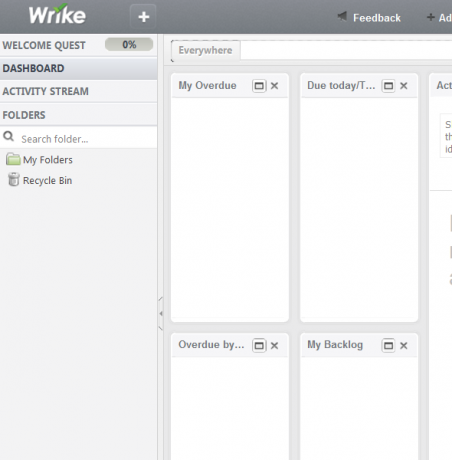Screen dimensions: 452x460
Task: Click Overdue by widget title
Action: tap(211, 345)
